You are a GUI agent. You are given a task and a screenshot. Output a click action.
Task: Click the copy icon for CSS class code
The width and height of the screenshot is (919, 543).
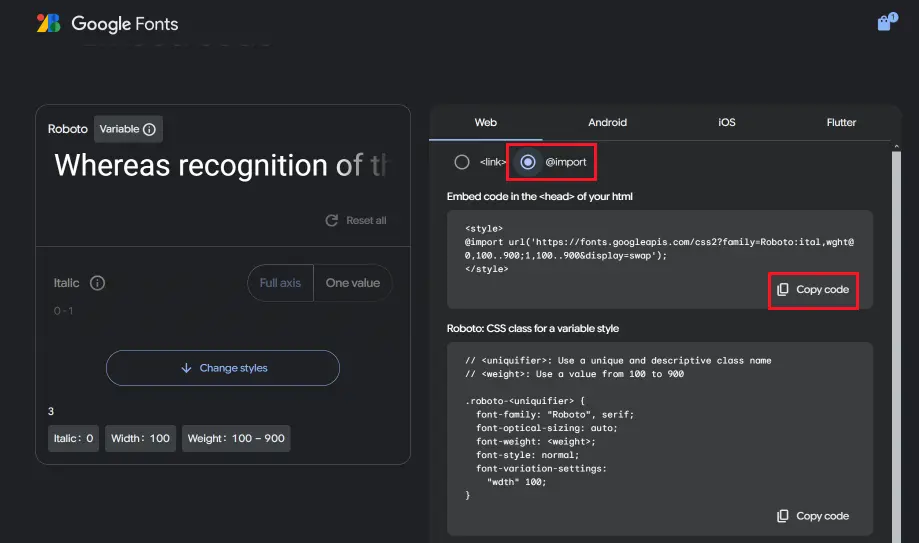(x=782, y=516)
